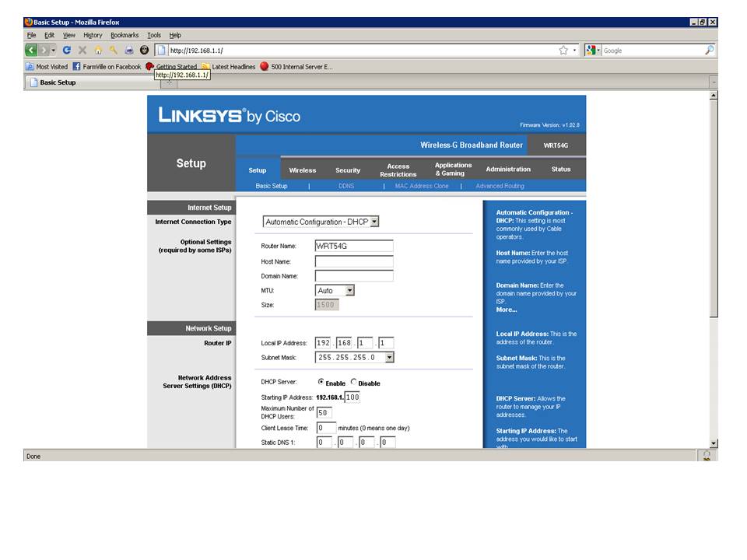The height and width of the screenshot is (560, 747).
Task: Open the 500 Internal Server Error bookmark
Action: [x=296, y=67]
